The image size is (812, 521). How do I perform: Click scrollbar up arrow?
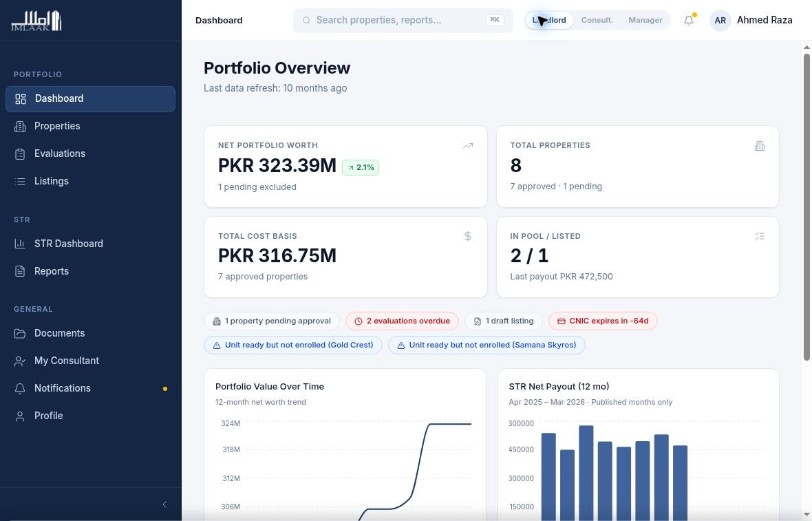806,47
